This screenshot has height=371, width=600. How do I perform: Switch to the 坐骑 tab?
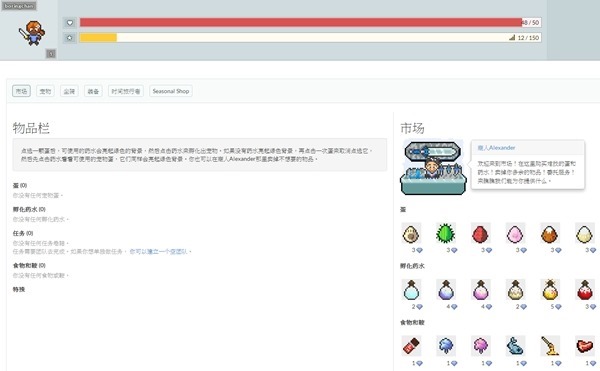click(x=69, y=91)
